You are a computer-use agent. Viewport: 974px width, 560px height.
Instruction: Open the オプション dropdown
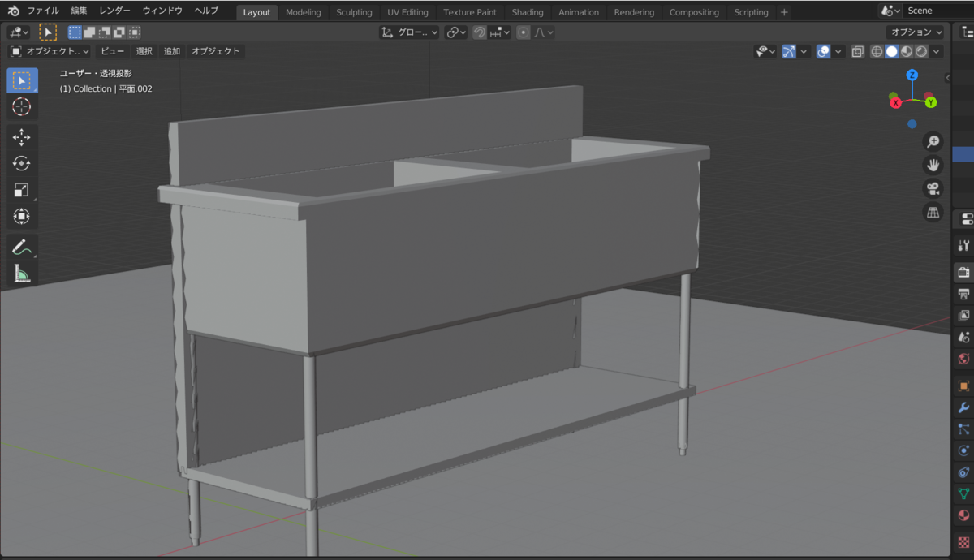(x=916, y=32)
